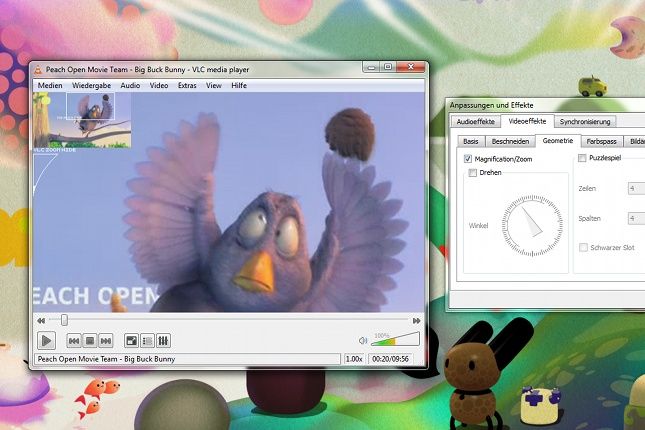Screen dimensions: 645x430
Task: Enable the Puzzlespiel checkbox
Action: click(x=582, y=159)
